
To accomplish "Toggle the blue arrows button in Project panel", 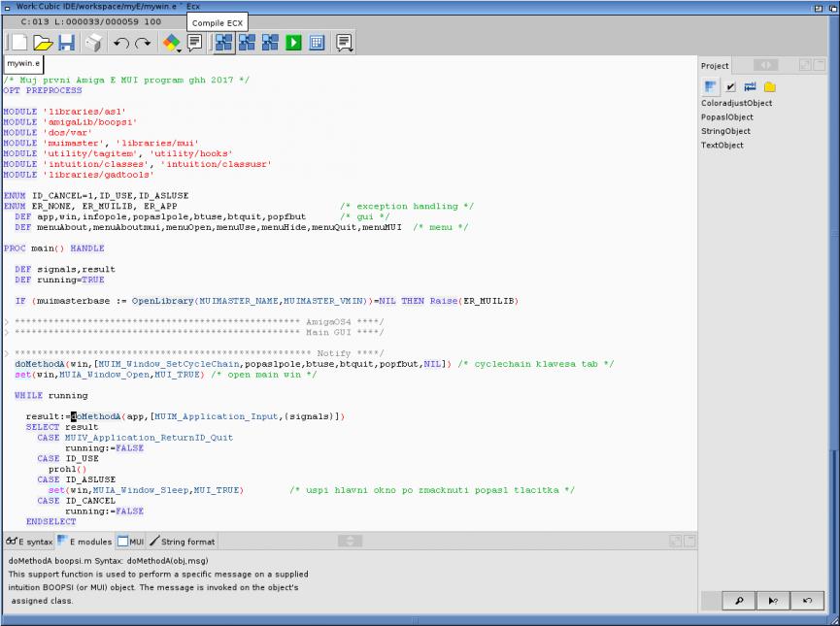I will point(750,86).
